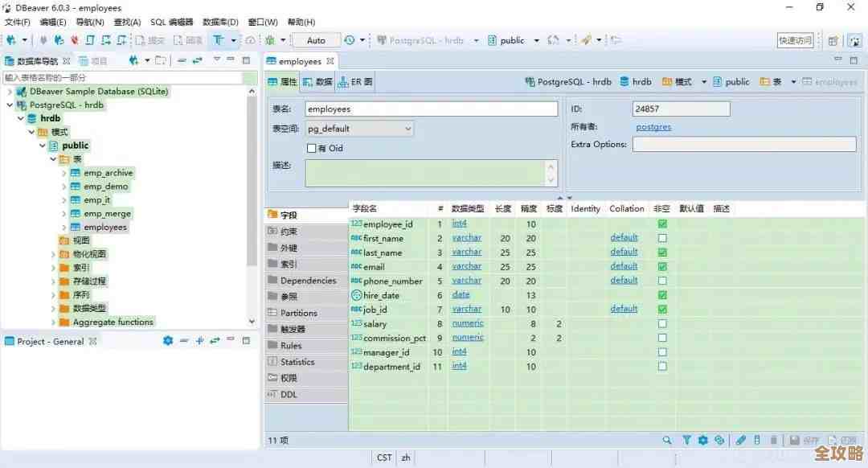
Task: Open the SQL 编辑器 menu
Action: click(171, 23)
